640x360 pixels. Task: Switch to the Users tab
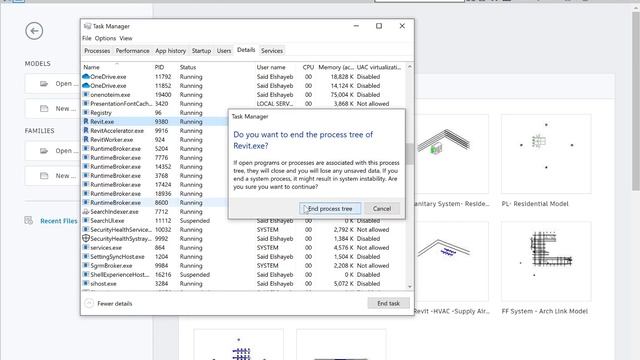pos(224,51)
